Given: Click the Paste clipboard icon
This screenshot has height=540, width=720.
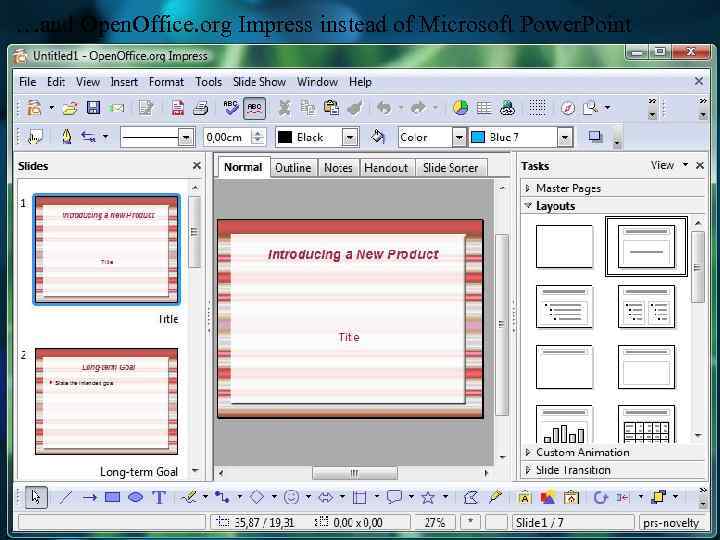Looking at the screenshot, I should tap(331, 108).
